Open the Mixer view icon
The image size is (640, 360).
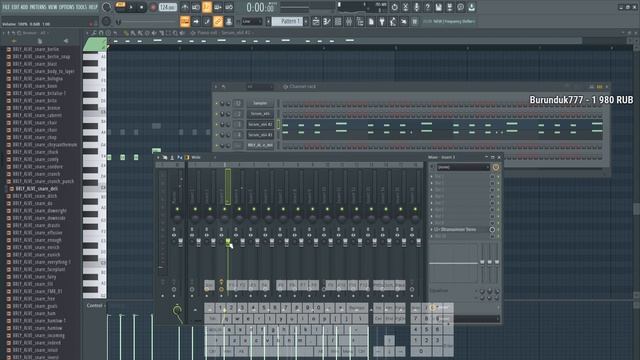point(349,21)
